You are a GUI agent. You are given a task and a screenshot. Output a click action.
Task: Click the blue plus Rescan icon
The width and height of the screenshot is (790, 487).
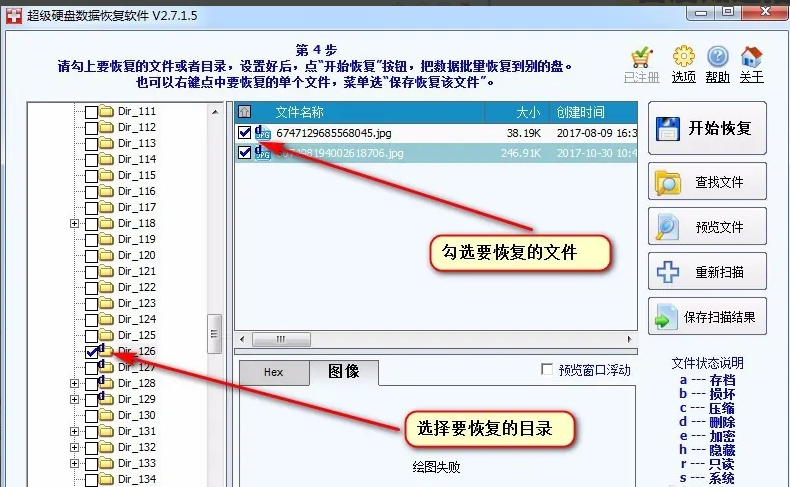668,272
